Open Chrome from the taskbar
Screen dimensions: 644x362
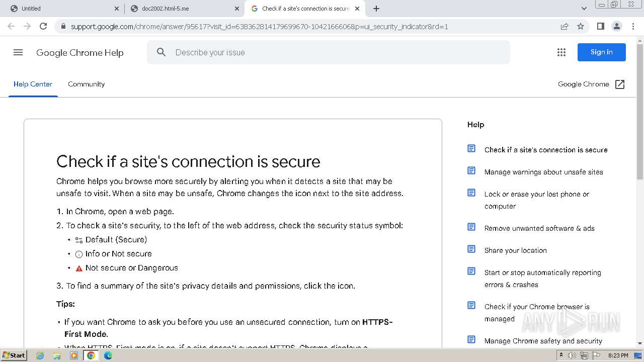tap(91, 355)
